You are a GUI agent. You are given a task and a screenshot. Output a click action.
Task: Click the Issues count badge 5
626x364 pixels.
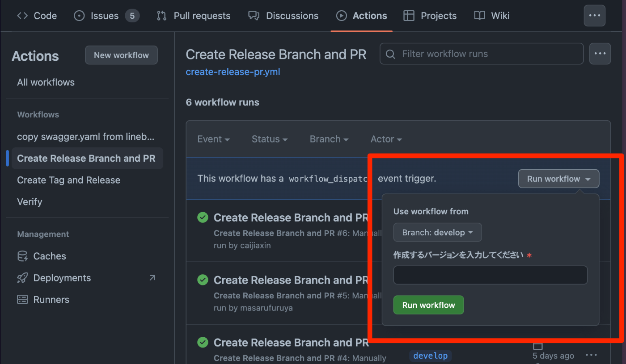[x=132, y=16]
